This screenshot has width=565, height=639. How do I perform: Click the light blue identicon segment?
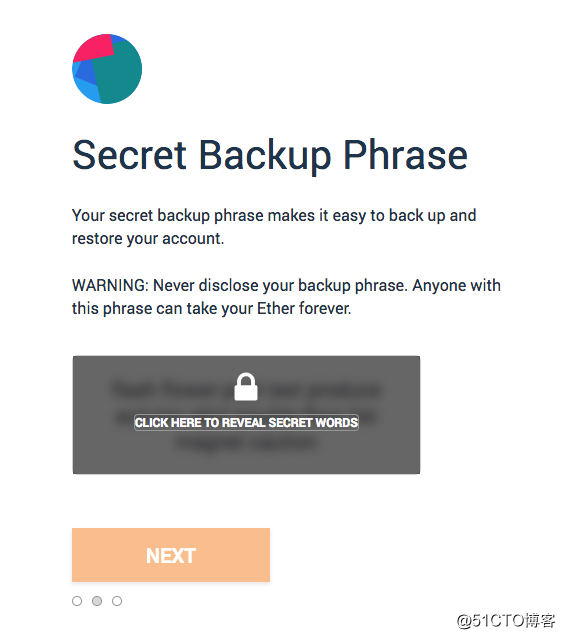tap(86, 91)
